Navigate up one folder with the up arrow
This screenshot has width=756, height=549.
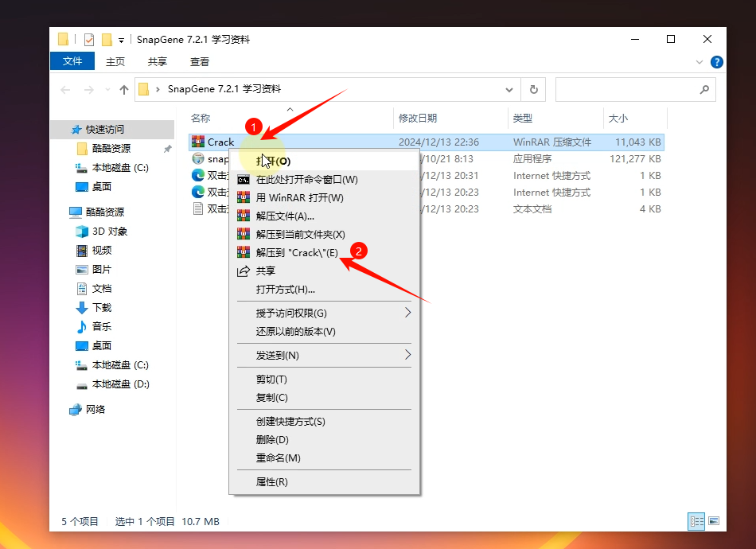tap(123, 89)
